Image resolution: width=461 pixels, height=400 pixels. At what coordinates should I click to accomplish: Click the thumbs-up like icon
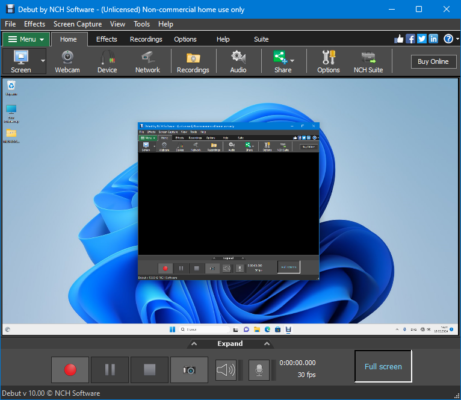[x=399, y=39]
